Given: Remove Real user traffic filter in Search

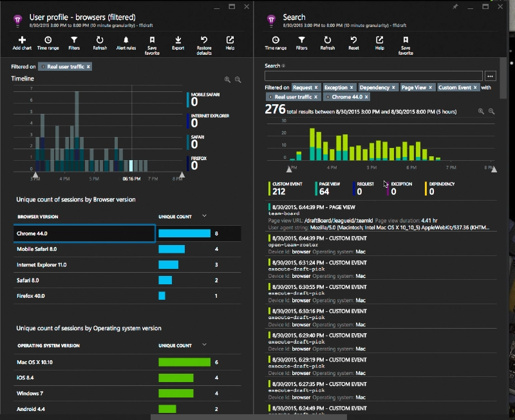Looking at the screenshot, I should 315,96.
